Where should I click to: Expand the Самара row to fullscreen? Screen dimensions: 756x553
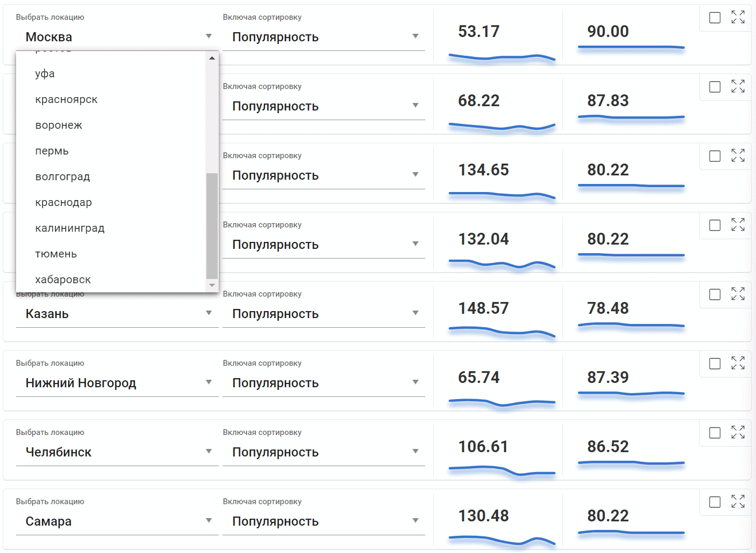pos(738,502)
